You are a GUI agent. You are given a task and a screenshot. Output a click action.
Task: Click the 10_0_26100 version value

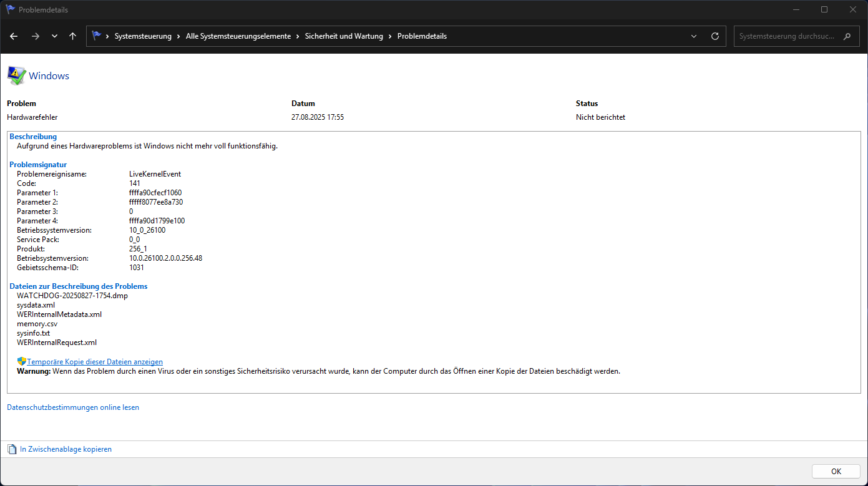tap(147, 230)
